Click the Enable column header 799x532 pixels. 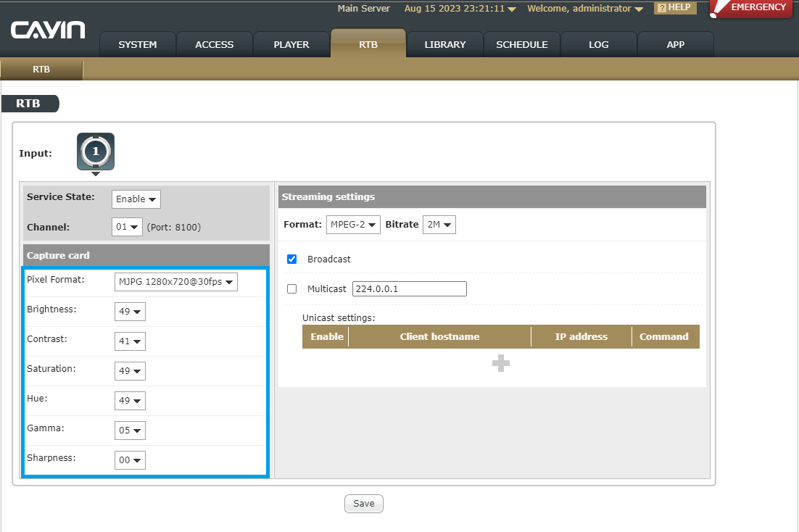coord(326,337)
